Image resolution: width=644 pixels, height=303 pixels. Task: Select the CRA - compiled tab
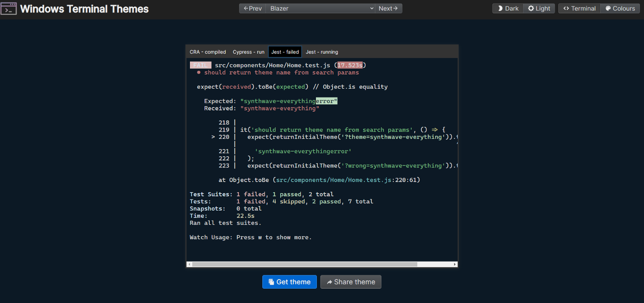pos(208,52)
